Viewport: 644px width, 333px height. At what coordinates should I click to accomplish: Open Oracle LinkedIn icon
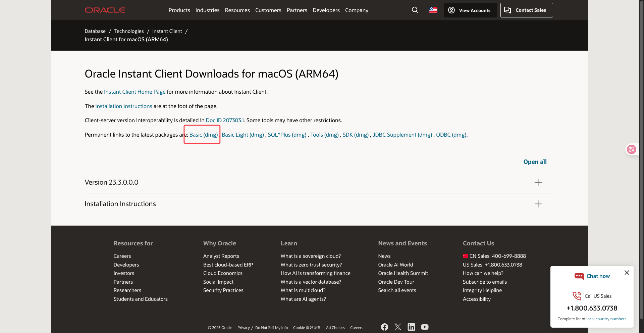(x=411, y=327)
